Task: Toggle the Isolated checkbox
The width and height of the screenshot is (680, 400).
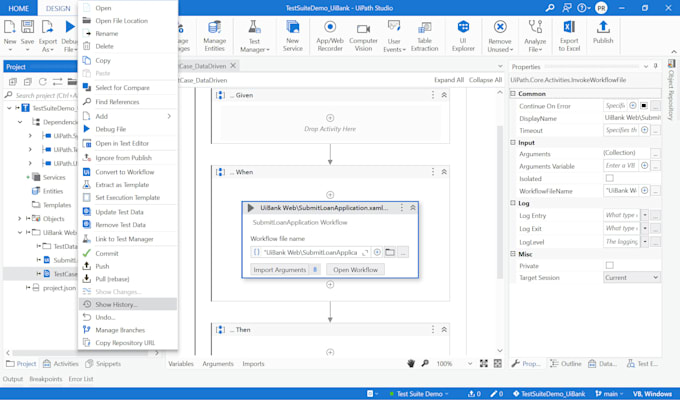Action: tap(610, 178)
